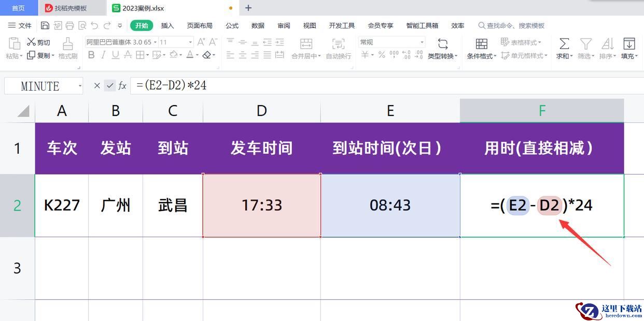This screenshot has height=321, width=644.
Task: Decrease font size with A- icon
Action: coord(213,42)
